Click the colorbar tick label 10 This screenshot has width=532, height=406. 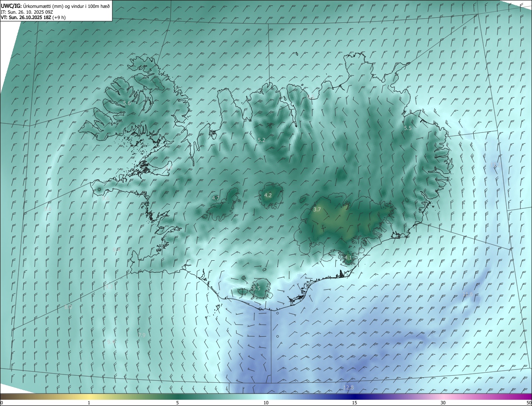(266, 403)
